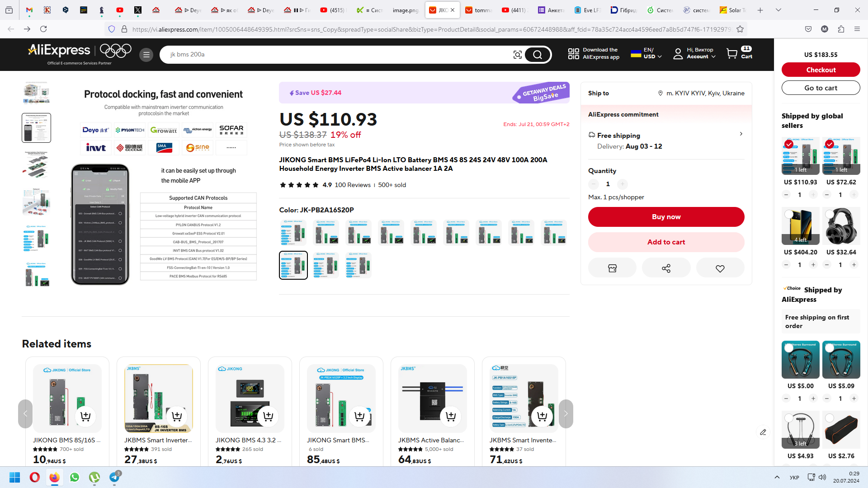Click the share product icon
Screen dimensions: 868x488
(x=666, y=268)
